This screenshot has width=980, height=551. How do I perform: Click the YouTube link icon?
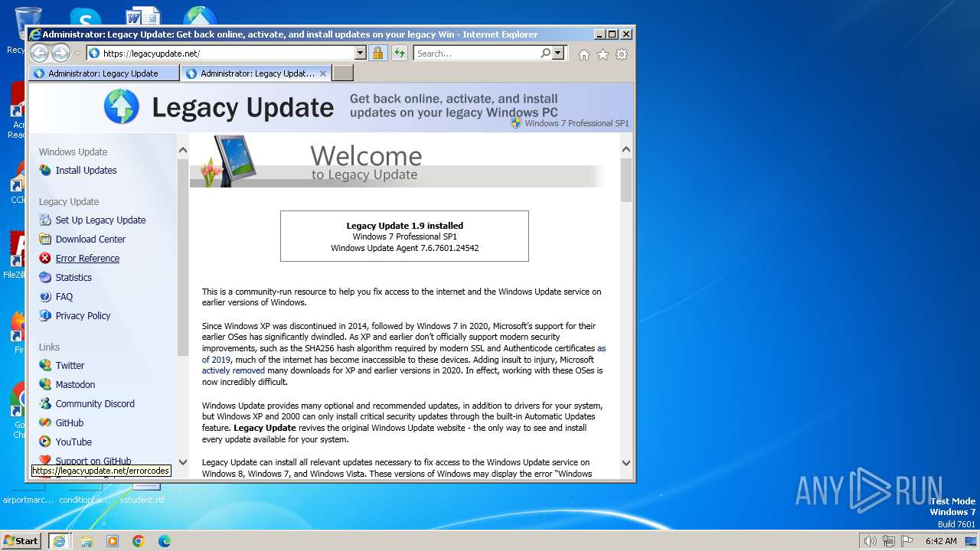tap(45, 442)
